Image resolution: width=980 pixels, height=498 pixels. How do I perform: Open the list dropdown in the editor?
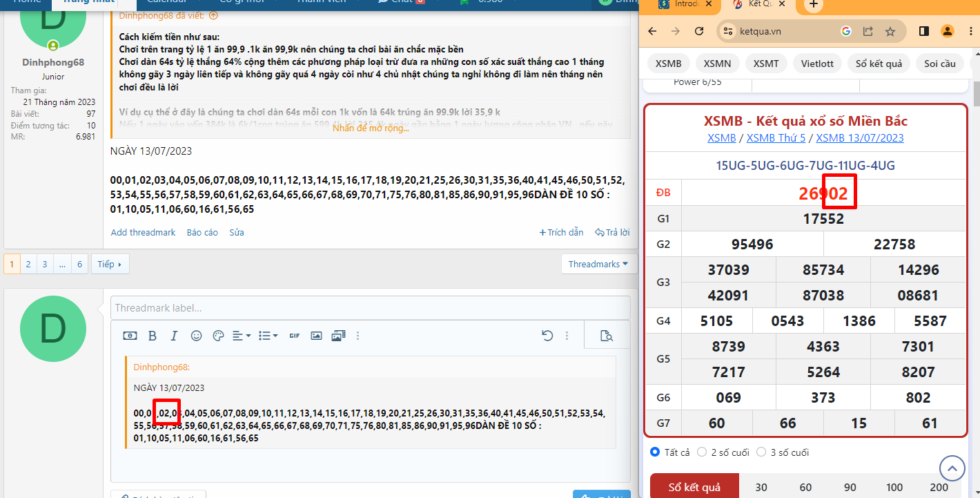pos(268,336)
